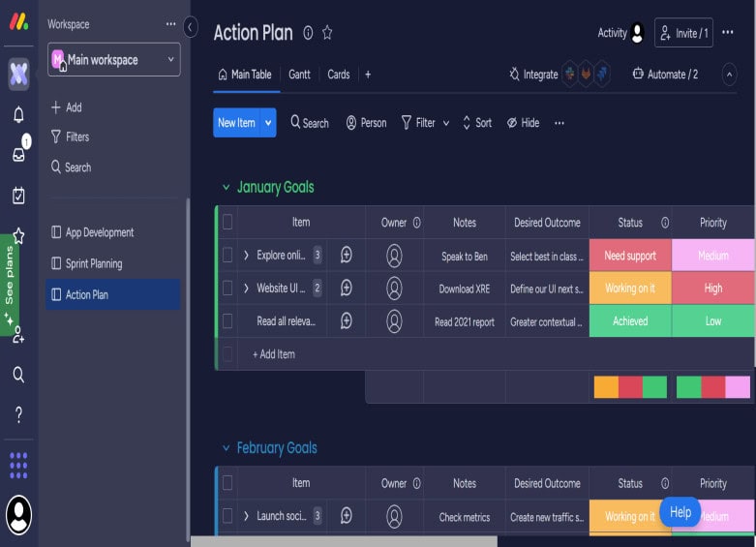Viewport: 756px width, 547px height.
Task: Switch to Main Table tab
Action: pos(245,75)
